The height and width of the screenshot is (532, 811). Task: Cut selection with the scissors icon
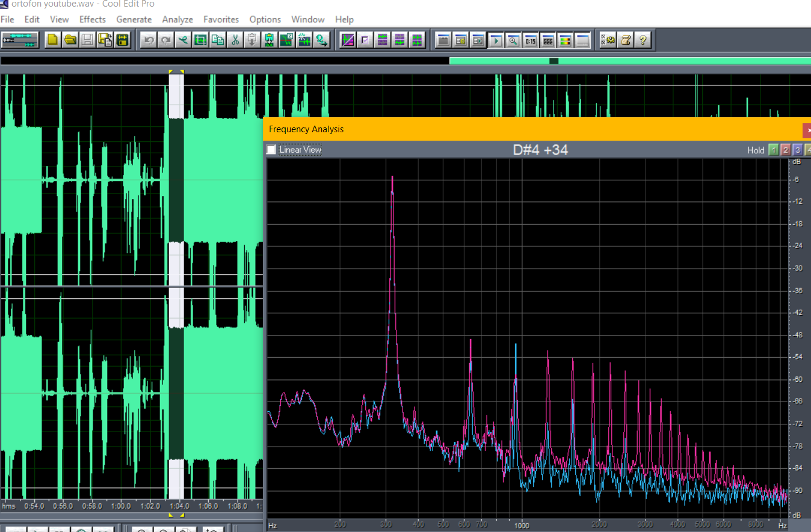235,40
